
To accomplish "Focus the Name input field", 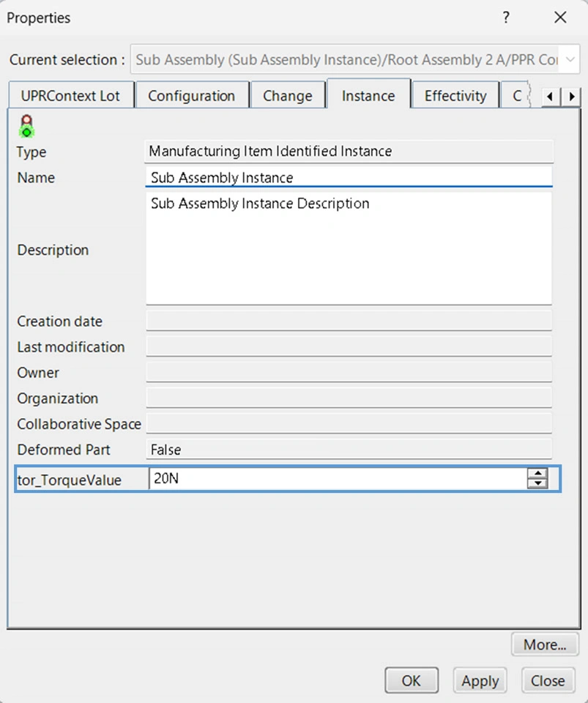I will tap(349, 178).
